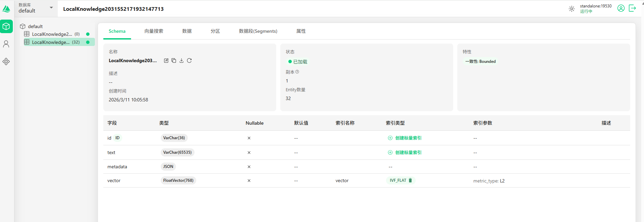Click table icon of LocalKnowledge2... (0)
Screen dimensions: 644x222
click(x=27, y=34)
